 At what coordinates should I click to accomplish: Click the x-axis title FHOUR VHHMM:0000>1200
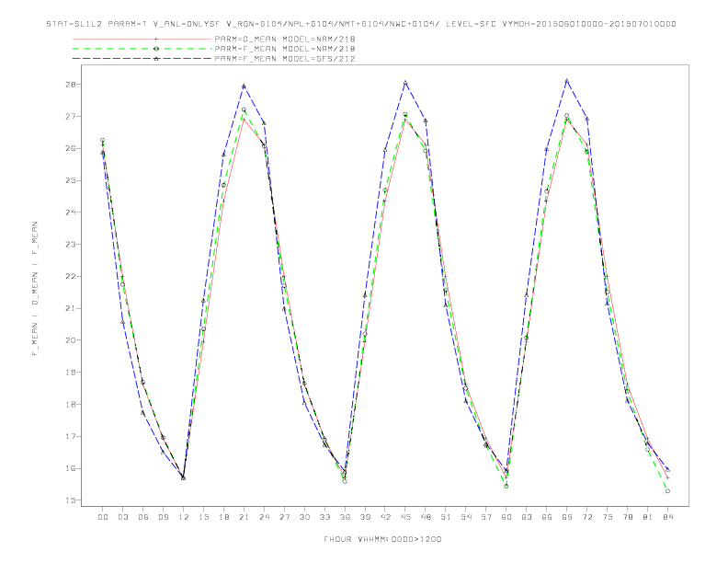(x=382, y=539)
